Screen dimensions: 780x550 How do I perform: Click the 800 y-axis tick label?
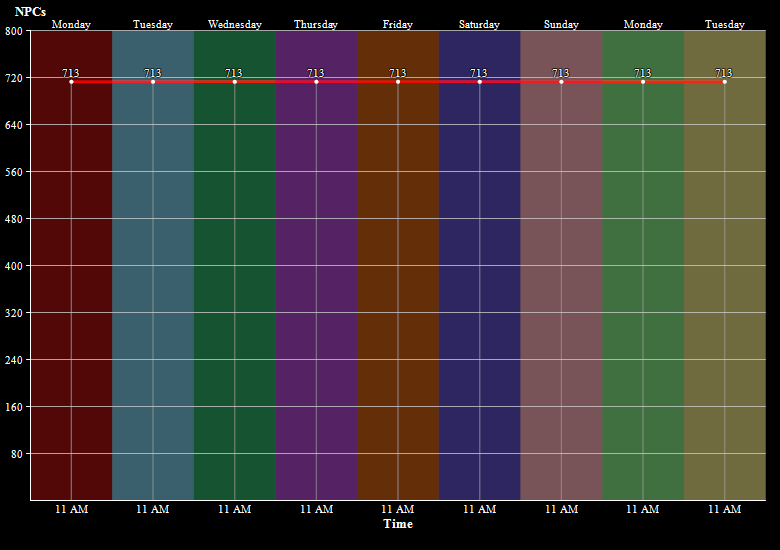[14, 31]
